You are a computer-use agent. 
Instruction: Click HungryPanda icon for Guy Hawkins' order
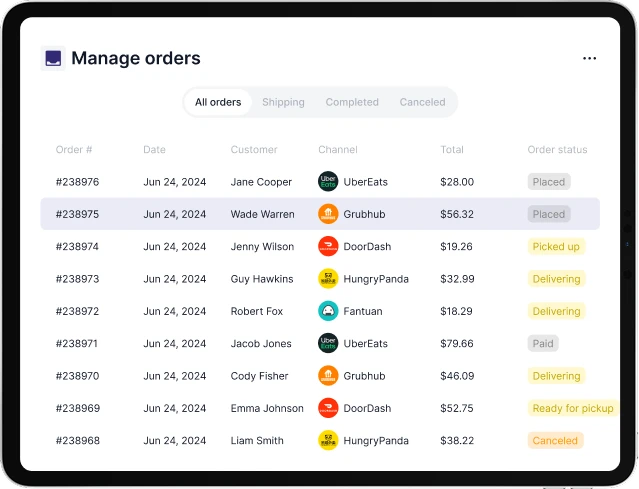(328, 279)
